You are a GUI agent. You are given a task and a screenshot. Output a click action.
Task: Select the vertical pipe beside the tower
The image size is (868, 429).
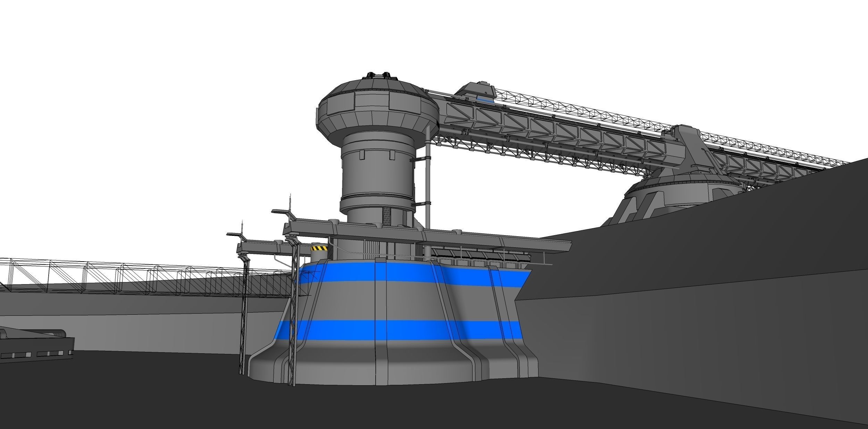(428, 176)
